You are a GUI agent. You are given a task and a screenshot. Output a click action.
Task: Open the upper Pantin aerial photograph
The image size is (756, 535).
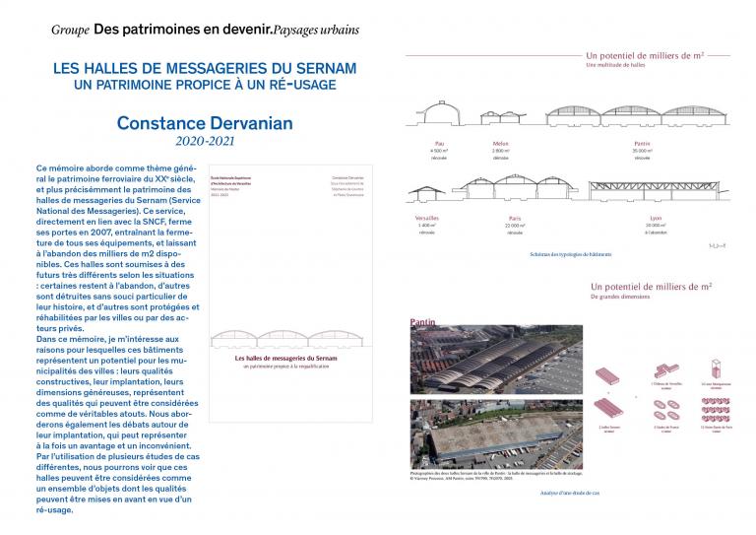496,360
